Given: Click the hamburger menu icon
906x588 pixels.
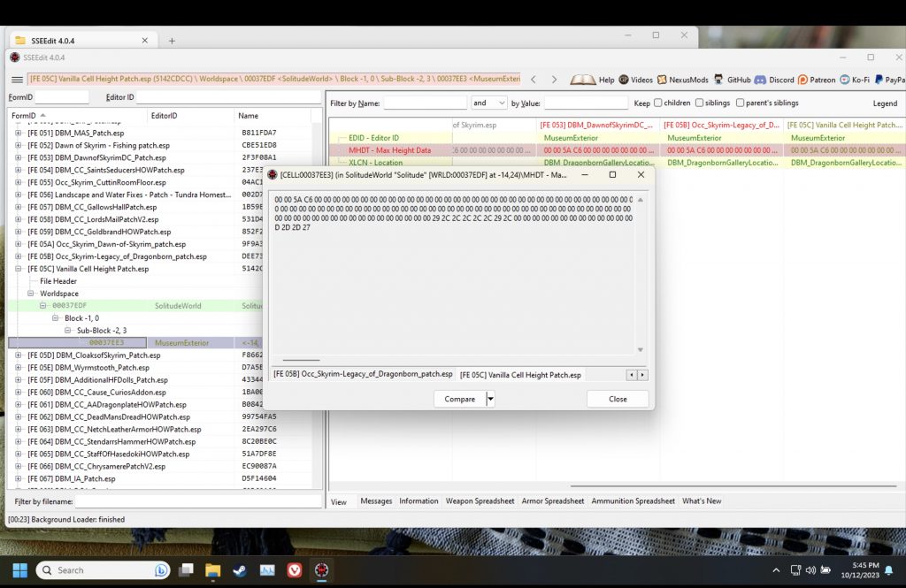Looking at the screenshot, I should point(16,80).
